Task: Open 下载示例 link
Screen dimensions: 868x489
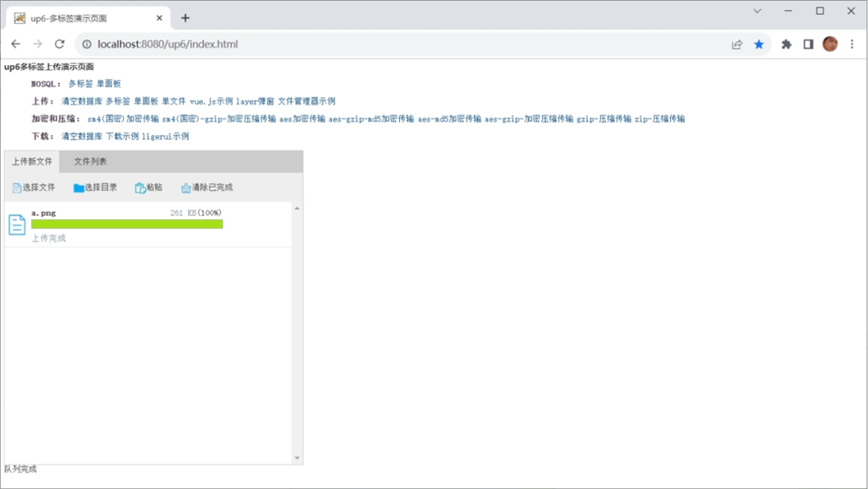Action: (122, 136)
